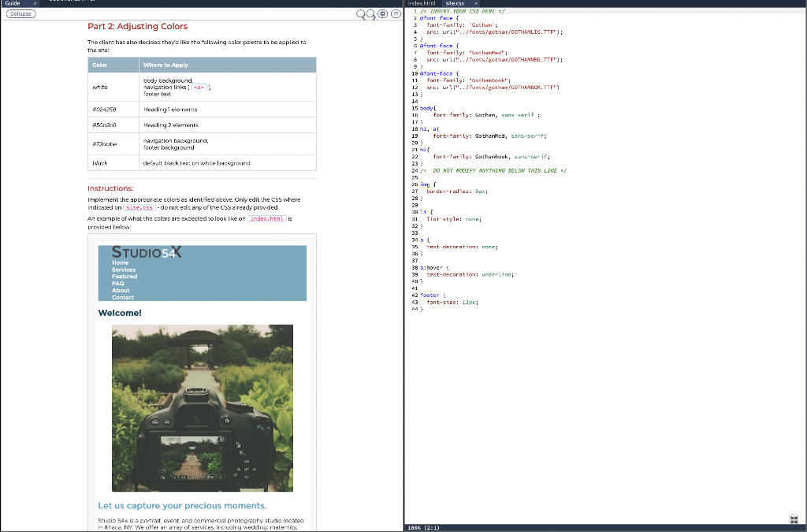Click the Contact link in the preview navigation
The width and height of the screenshot is (807, 532).
pyautogui.click(x=122, y=297)
